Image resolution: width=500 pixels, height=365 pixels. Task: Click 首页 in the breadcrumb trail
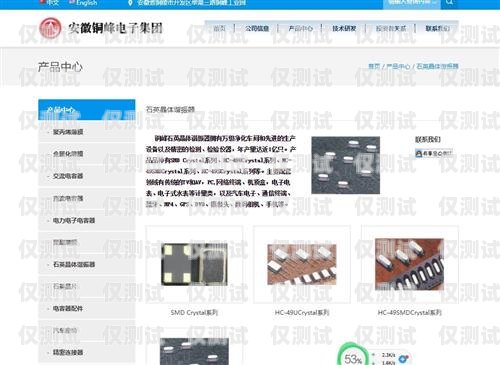coord(374,66)
